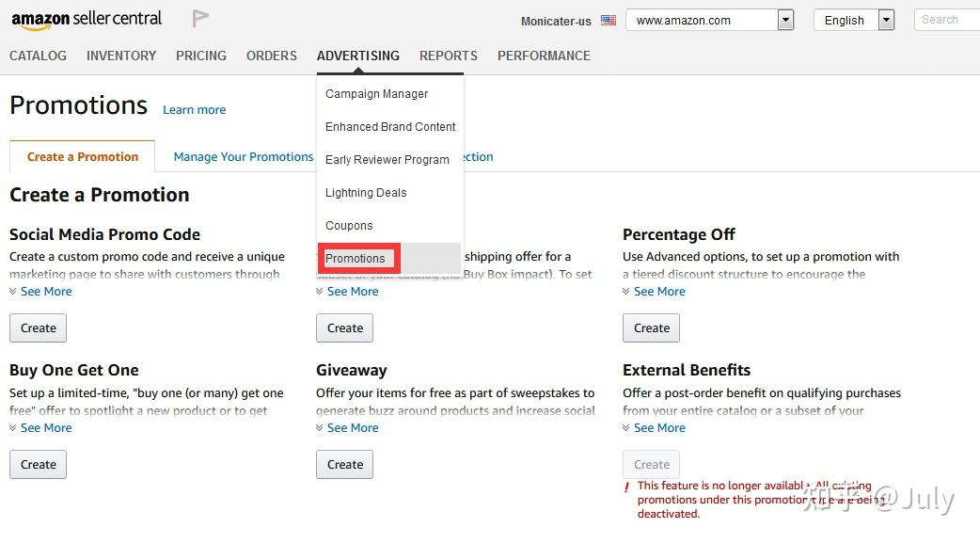Viewport: 980px width, 543px height.
Task: Switch to Manage Your Promotions tab
Action: (x=243, y=157)
